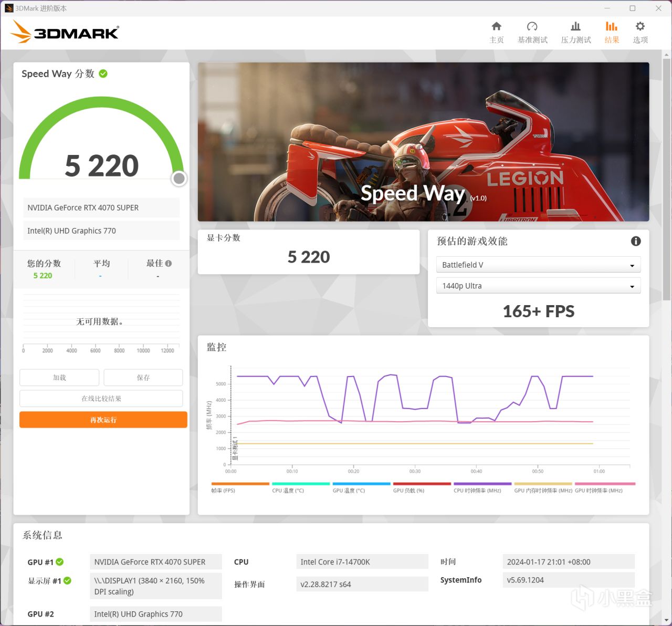Click the green validation check beside Speed Way 分数
This screenshot has width=672, height=626.
point(103,74)
